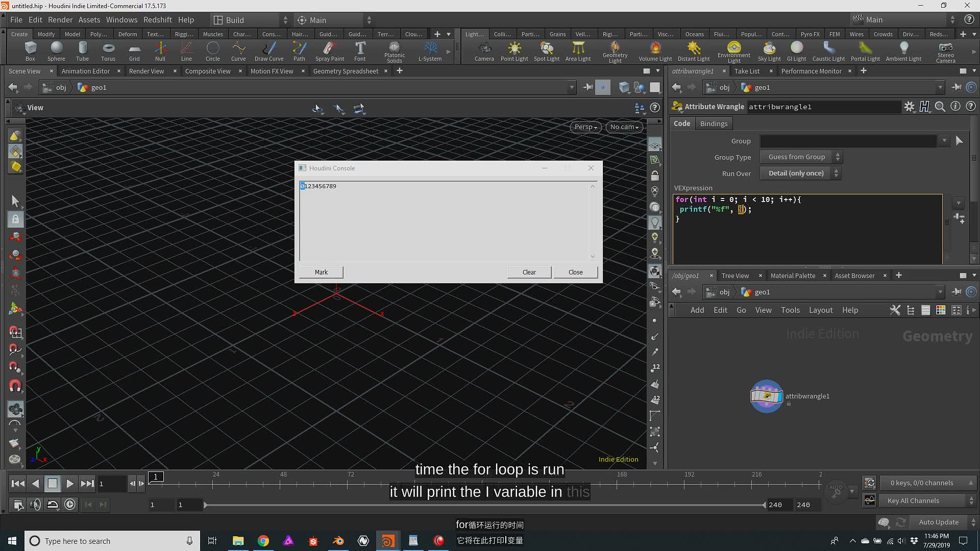Viewport: 980px width, 551px height.
Task: Open Chrome from the taskbar
Action: (263, 541)
